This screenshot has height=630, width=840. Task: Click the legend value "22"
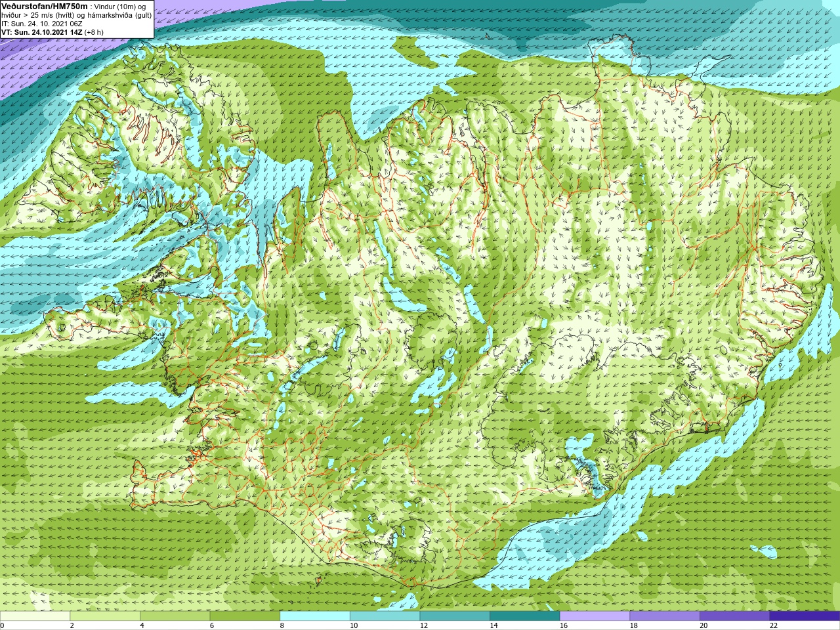click(x=774, y=625)
